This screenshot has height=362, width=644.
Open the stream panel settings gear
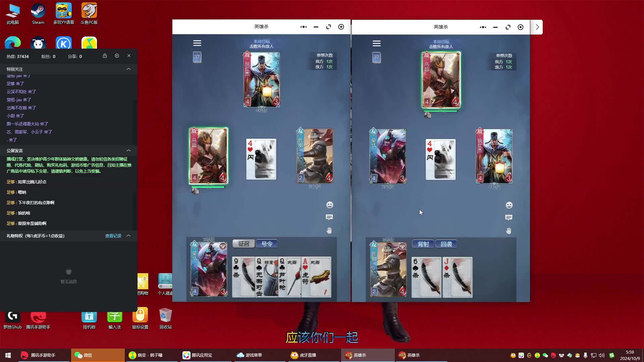click(117, 56)
